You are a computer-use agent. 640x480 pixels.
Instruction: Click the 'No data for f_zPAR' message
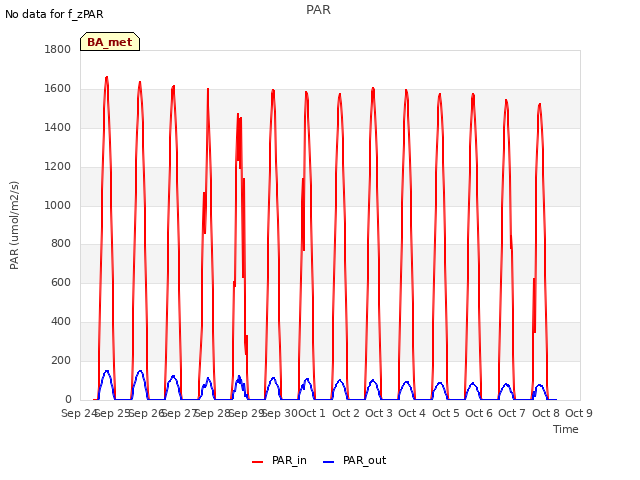pyautogui.click(x=54, y=14)
